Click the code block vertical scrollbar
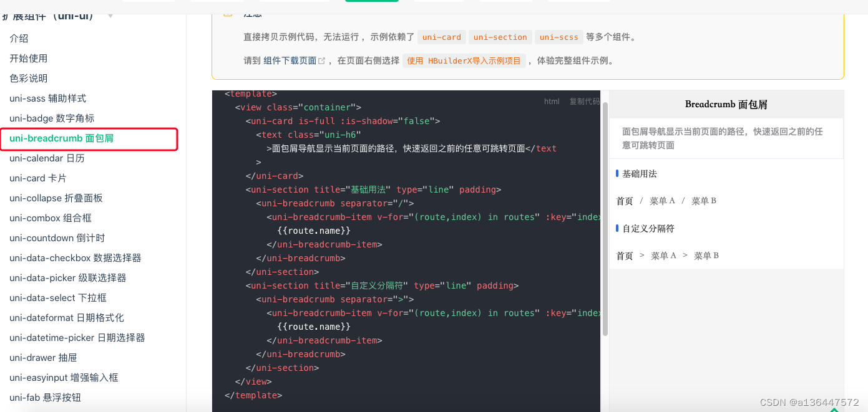Image resolution: width=868 pixels, height=412 pixels. coord(605,218)
